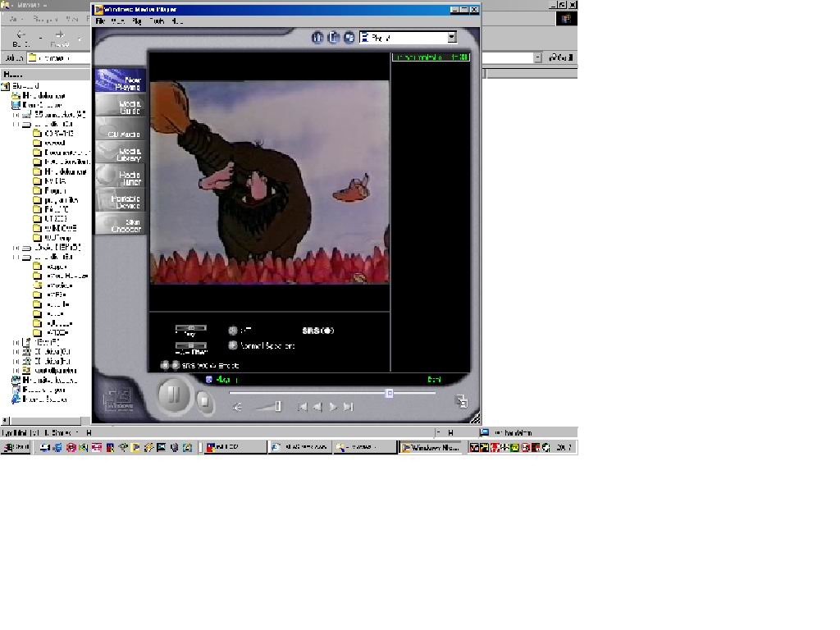Open the Now Playing tab

pyautogui.click(x=121, y=80)
